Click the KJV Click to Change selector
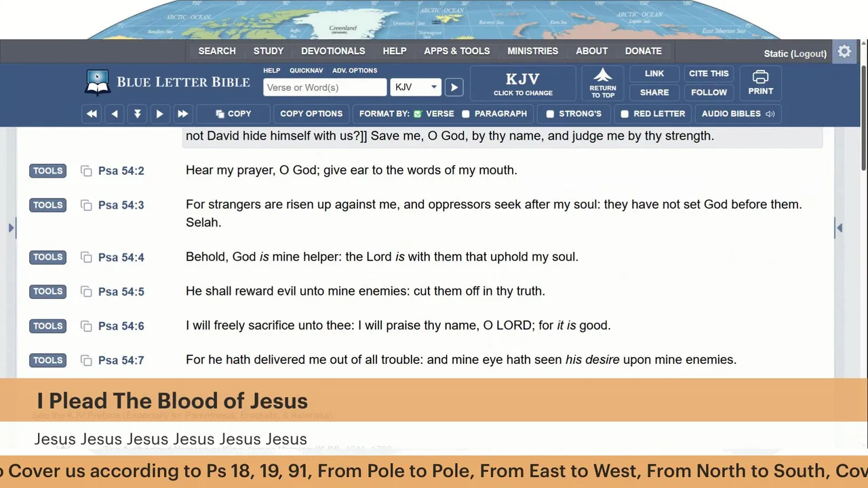Image resolution: width=868 pixels, height=488 pixels. (523, 83)
